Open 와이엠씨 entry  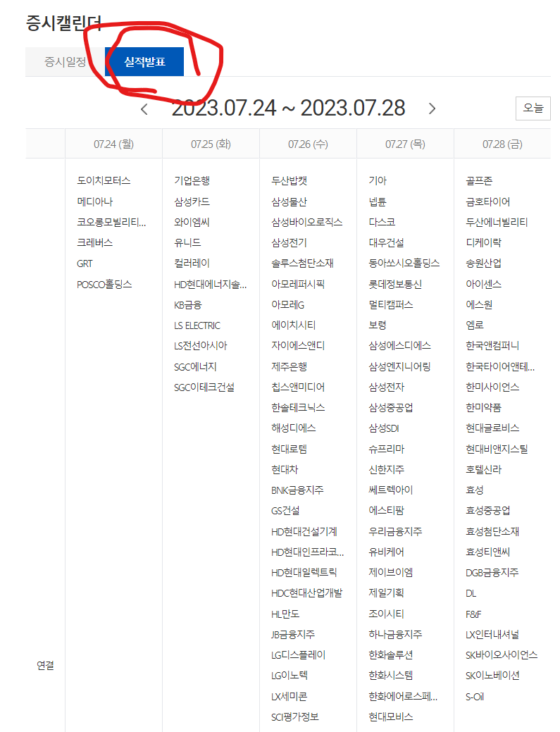(192, 222)
